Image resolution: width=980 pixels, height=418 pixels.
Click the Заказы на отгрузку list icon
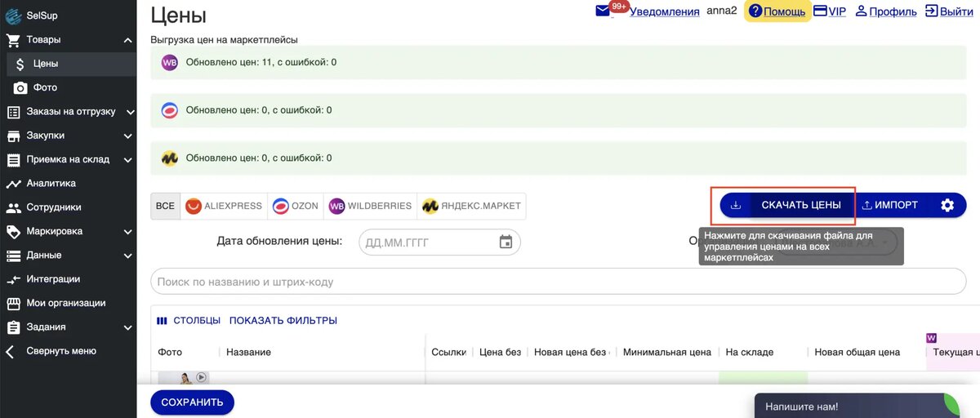pyautogui.click(x=13, y=112)
